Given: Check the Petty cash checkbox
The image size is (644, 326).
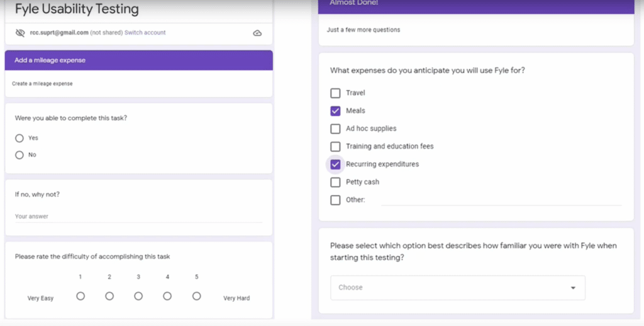Looking at the screenshot, I should 335,182.
